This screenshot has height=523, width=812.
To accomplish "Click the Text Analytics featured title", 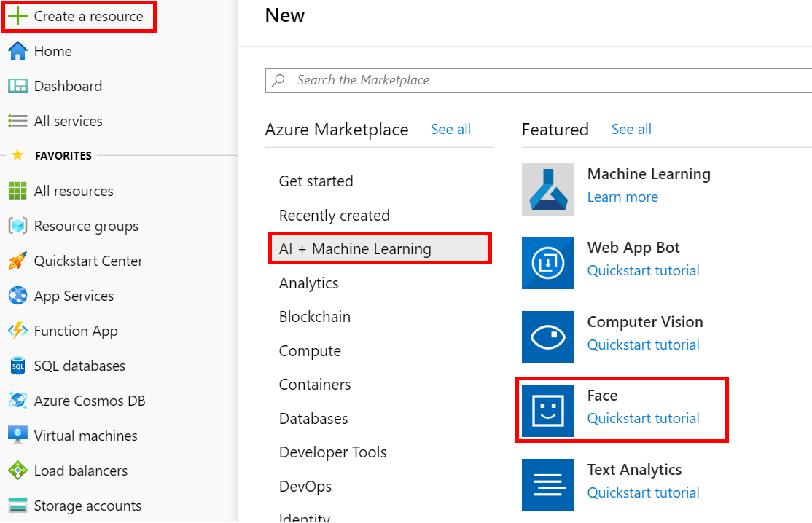I will coord(634,470).
